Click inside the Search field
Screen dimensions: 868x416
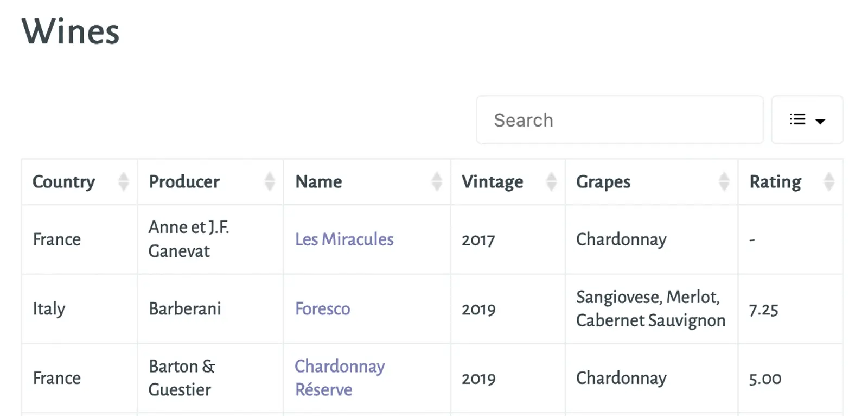click(x=620, y=120)
